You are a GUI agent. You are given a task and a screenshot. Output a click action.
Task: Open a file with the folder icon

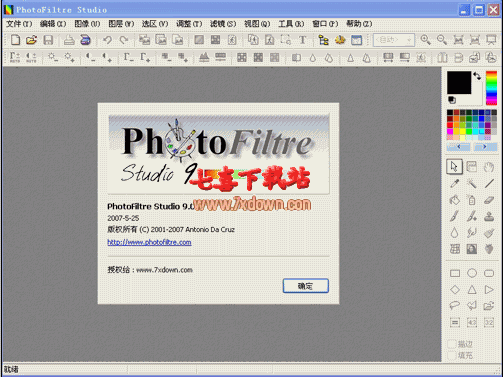pos(31,40)
